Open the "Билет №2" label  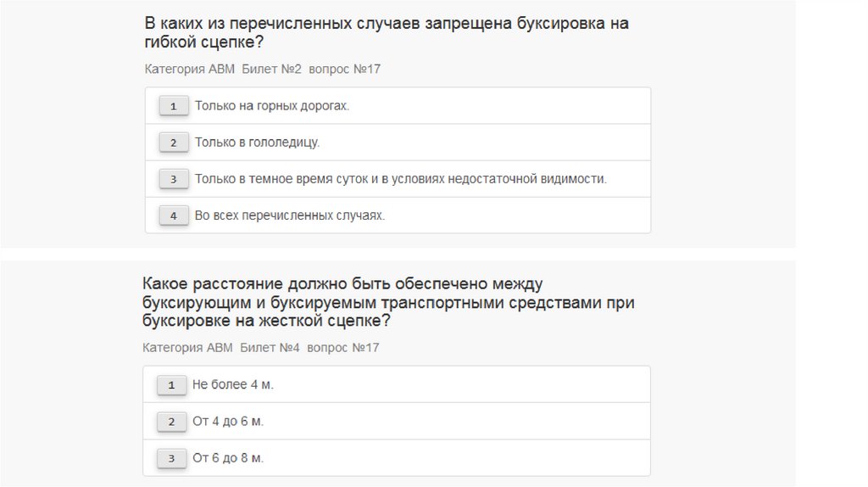[271, 69]
